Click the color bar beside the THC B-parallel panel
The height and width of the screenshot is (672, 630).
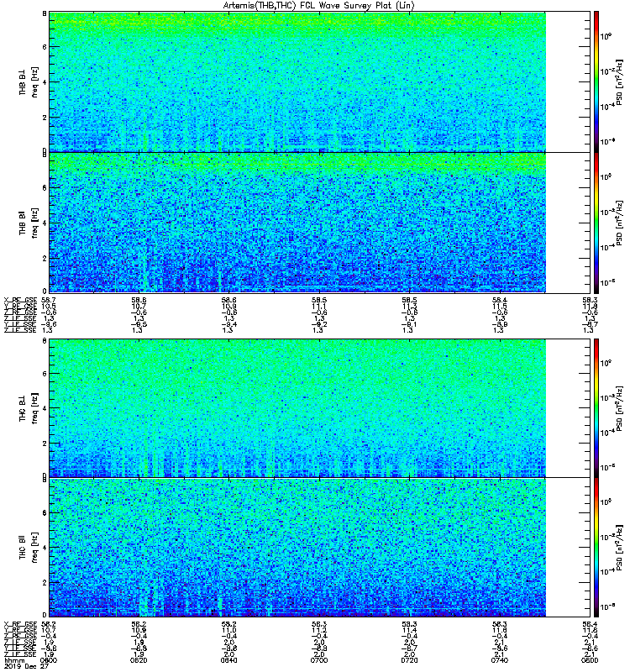click(x=596, y=548)
